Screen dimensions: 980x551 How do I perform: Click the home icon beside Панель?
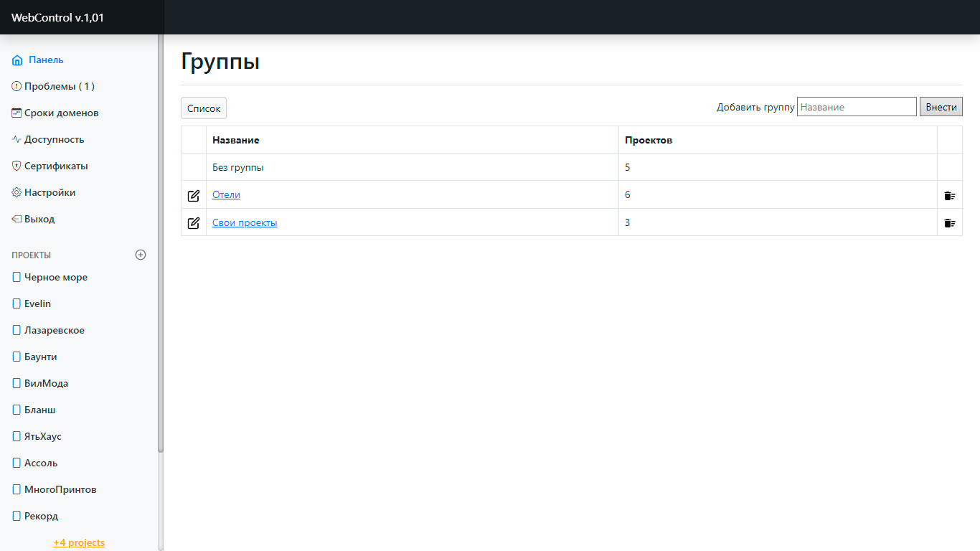(x=17, y=60)
